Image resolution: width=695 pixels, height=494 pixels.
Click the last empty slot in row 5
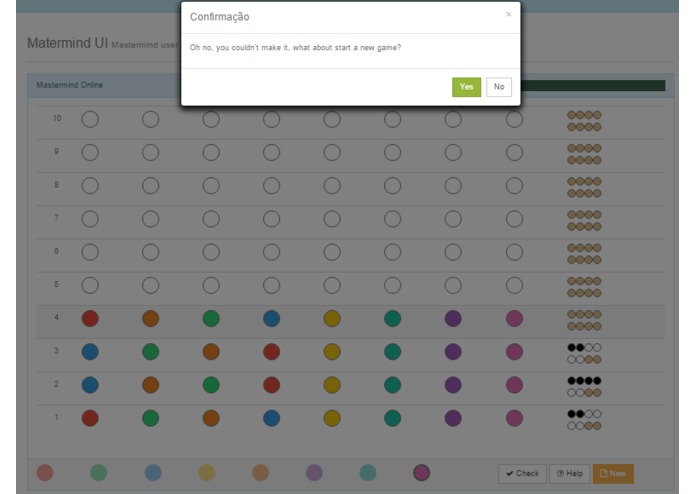514,285
